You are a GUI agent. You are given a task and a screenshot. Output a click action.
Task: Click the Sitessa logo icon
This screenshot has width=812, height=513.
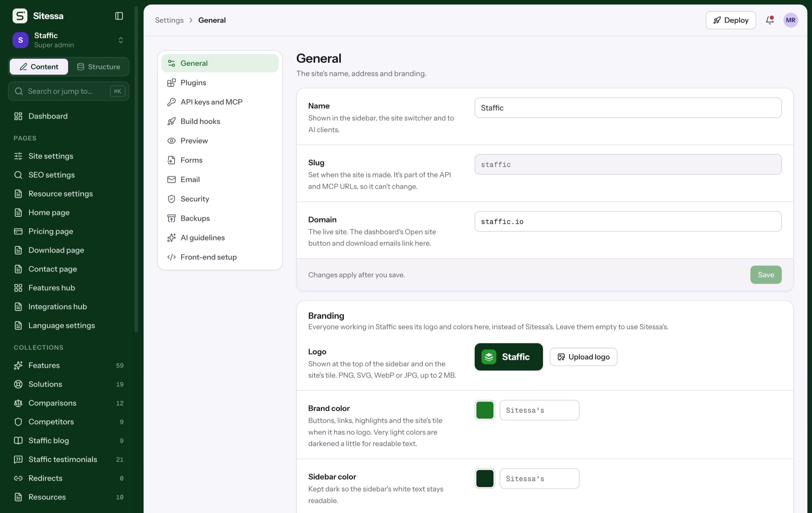pos(20,16)
